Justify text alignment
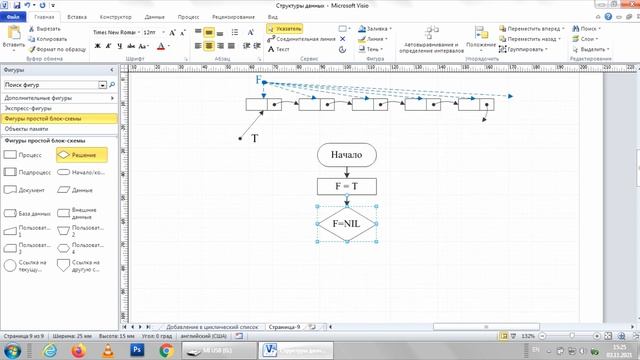The height and width of the screenshot is (360, 640). (231, 46)
